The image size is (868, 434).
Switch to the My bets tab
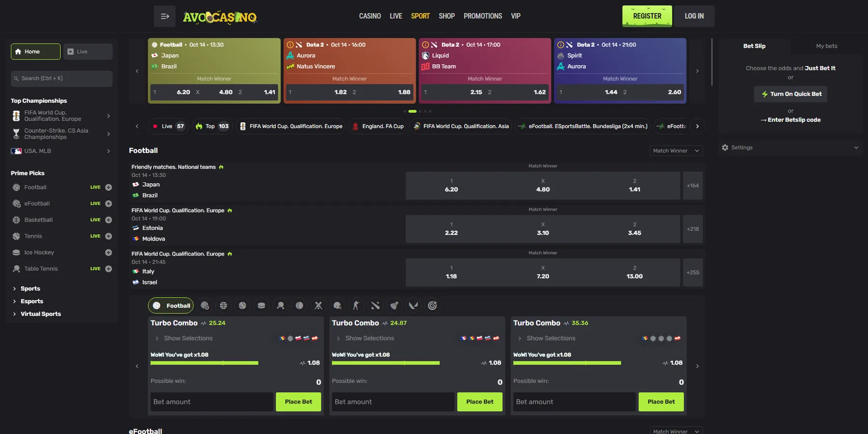(x=827, y=46)
